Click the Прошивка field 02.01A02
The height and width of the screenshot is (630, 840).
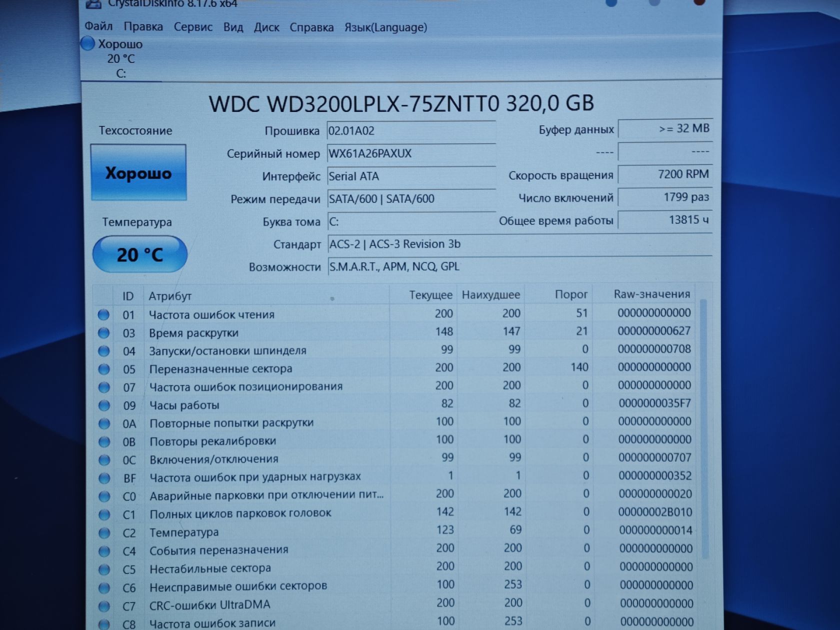[x=411, y=130]
